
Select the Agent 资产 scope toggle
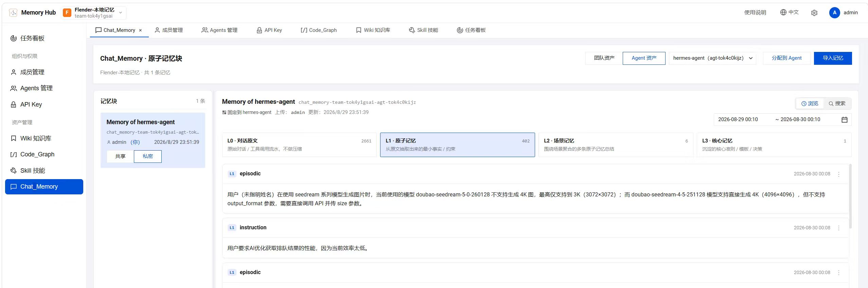[644, 58]
